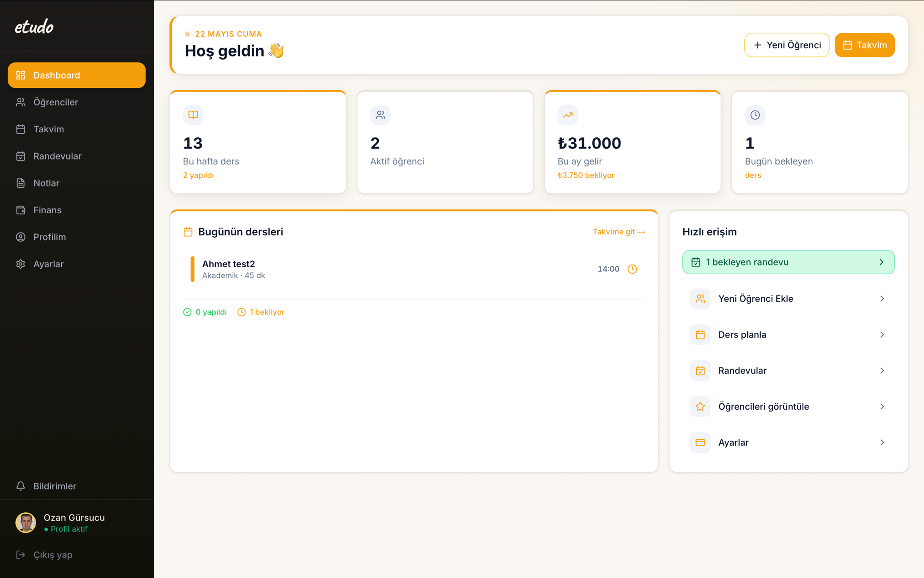Click the quick access Ayarlar card icon

coord(700,443)
